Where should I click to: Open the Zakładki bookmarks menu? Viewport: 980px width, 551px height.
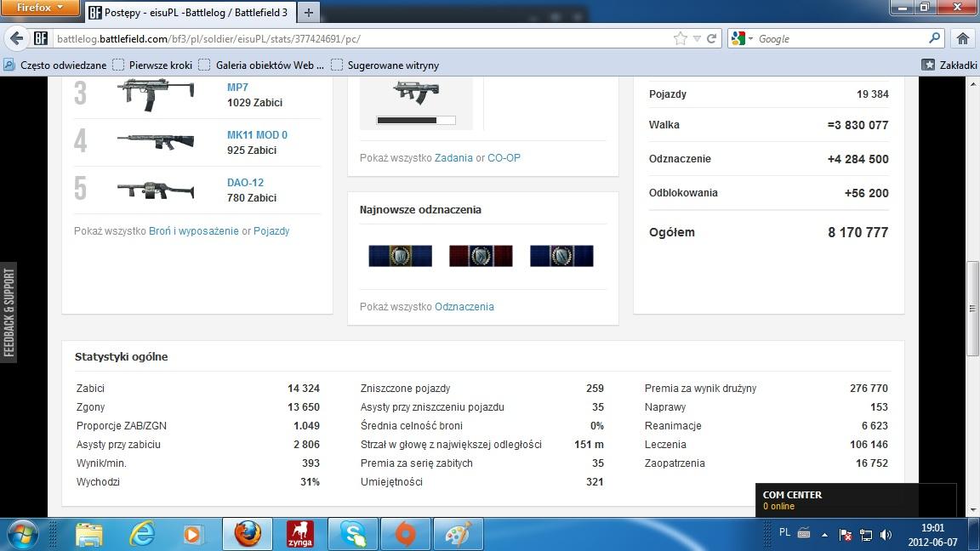click(950, 65)
